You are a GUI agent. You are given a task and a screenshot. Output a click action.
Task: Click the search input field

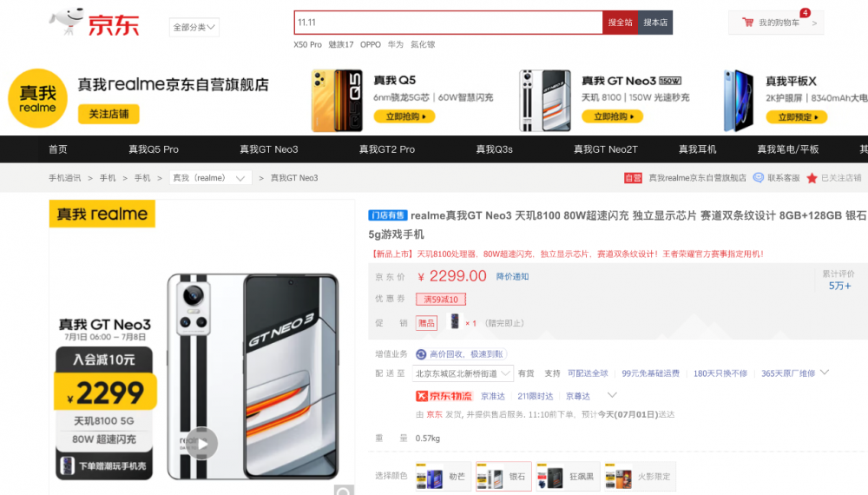tap(449, 23)
